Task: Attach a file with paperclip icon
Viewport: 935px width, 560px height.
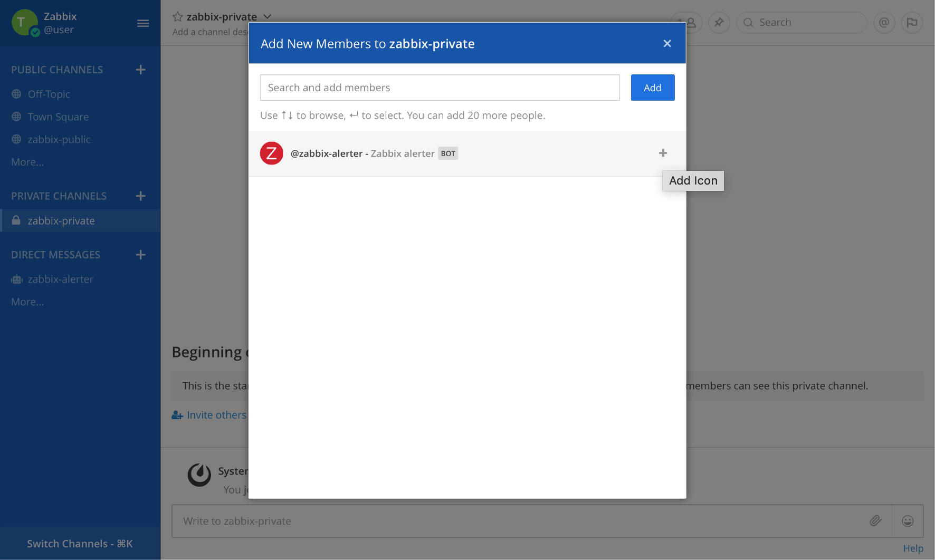Action: (875, 521)
